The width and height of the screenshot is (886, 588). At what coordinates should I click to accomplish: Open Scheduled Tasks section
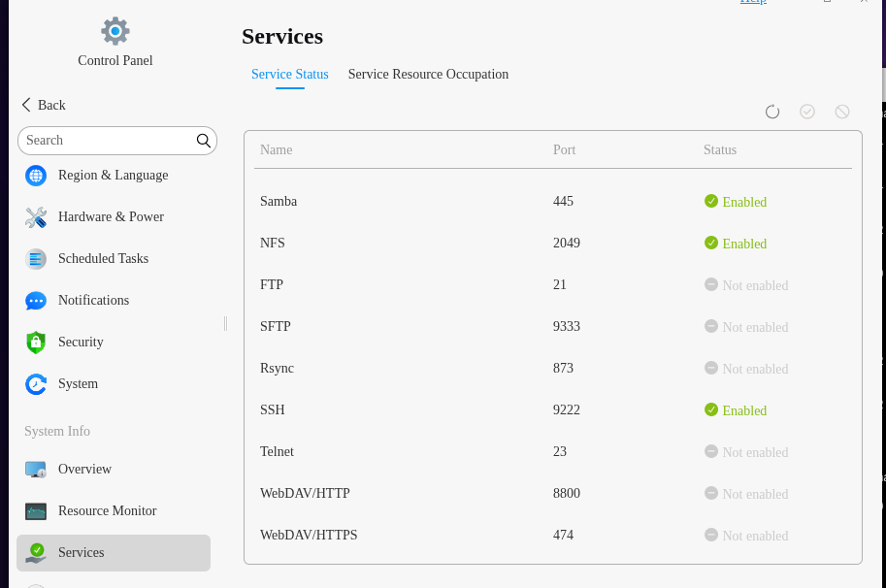pyautogui.click(x=113, y=259)
